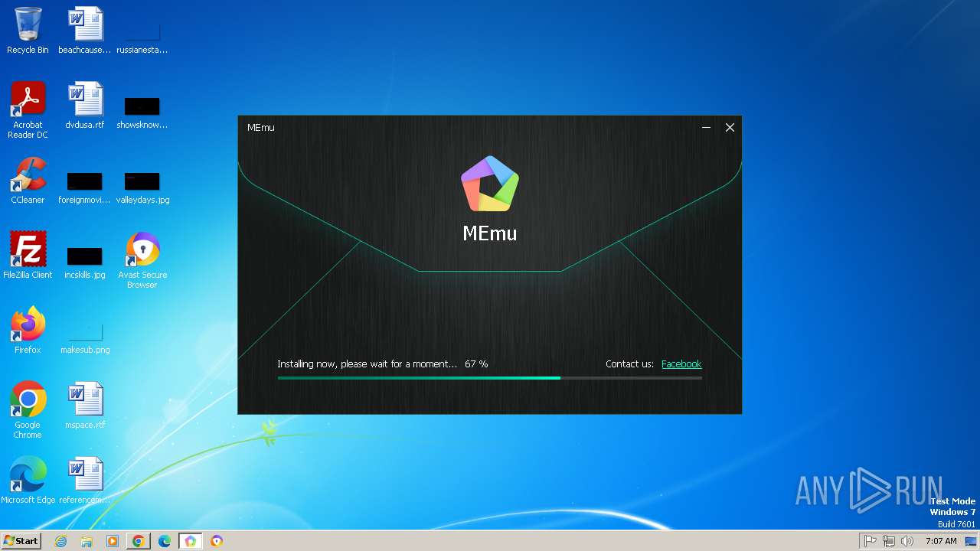The width and height of the screenshot is (980, 551).
Task: Select the mspace.rtf document
Action: pyautogui.click(x=85, y=406)
